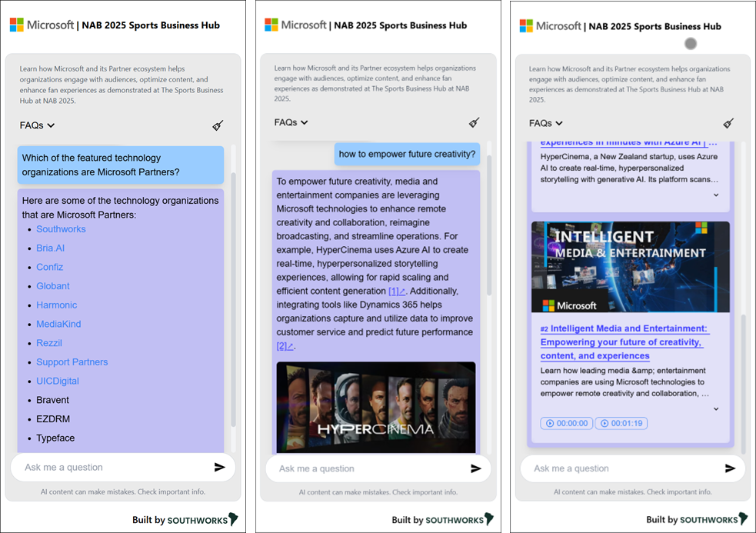Screen dimensions: 756x533
Task: Open citation [2] reference link
Action: pos(285,346)
